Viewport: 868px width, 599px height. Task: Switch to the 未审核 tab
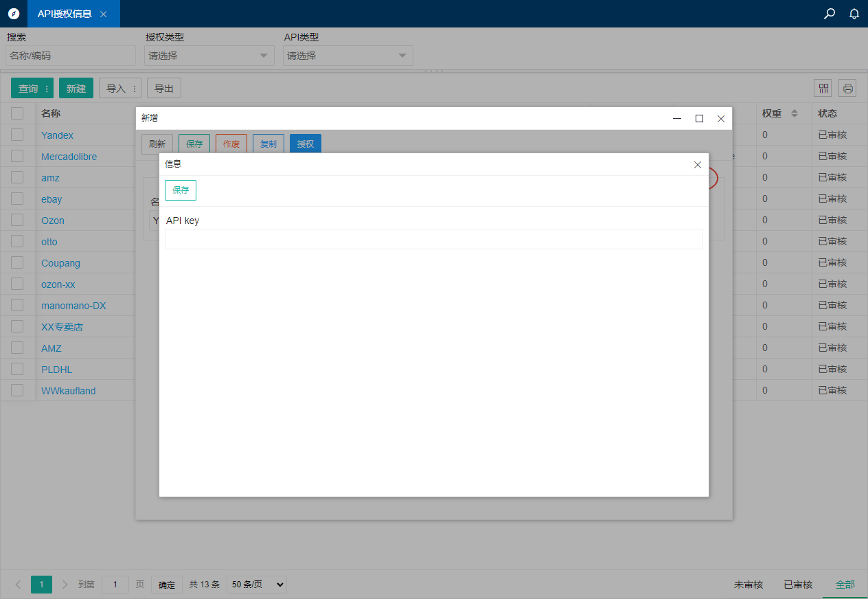(749, 585)
